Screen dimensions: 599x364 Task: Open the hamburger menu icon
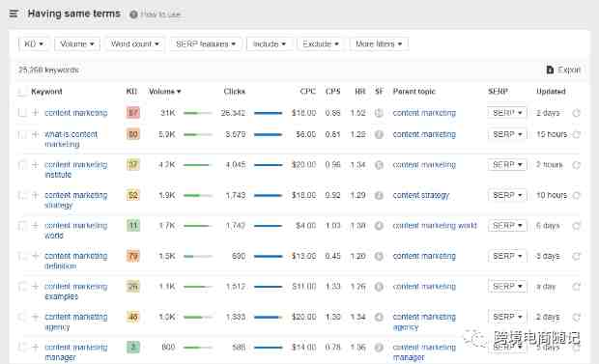coord(14,14)
